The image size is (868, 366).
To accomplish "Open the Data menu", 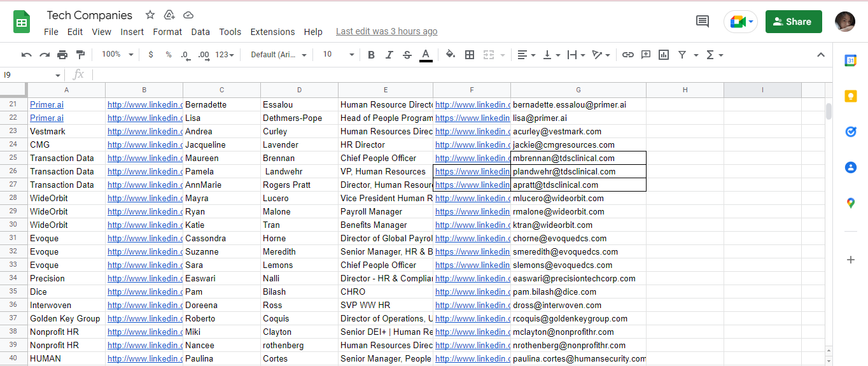I will [200, 32].
